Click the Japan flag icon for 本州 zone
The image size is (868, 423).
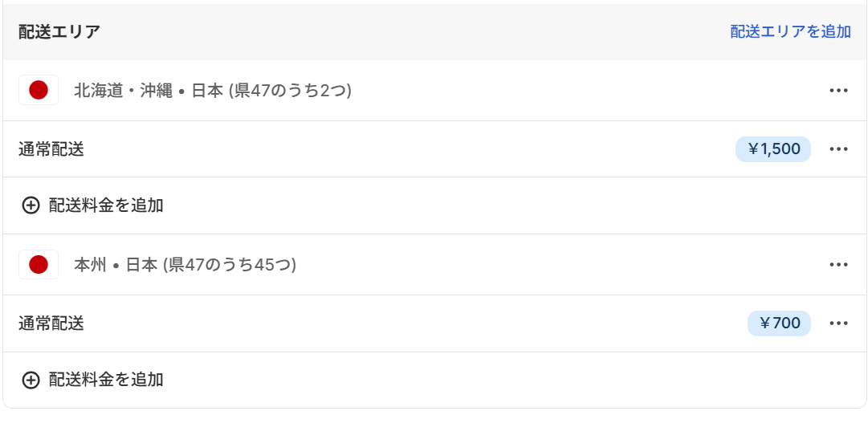[x=39, y=264]
